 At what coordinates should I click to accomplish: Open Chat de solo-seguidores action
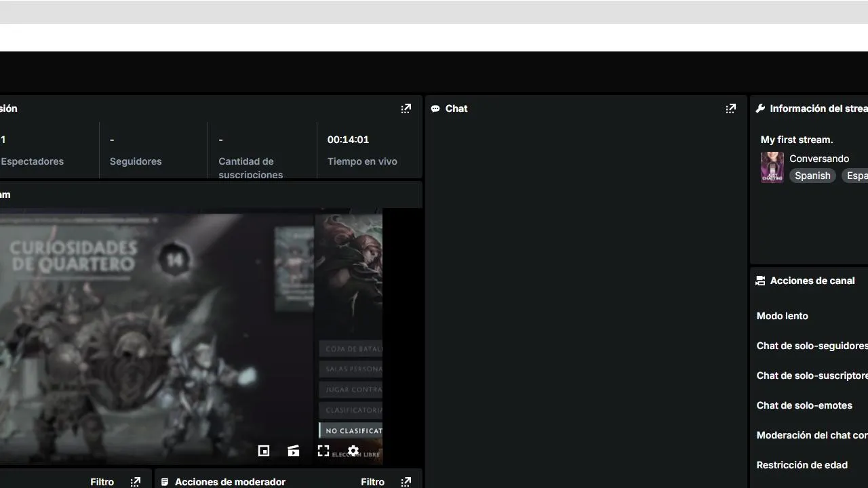point(812,346)
